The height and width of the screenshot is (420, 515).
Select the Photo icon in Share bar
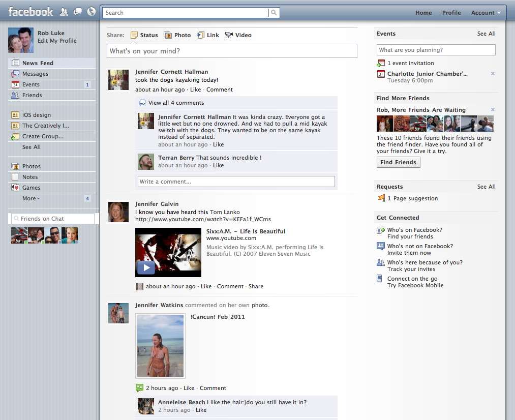[x=168, y=35]
